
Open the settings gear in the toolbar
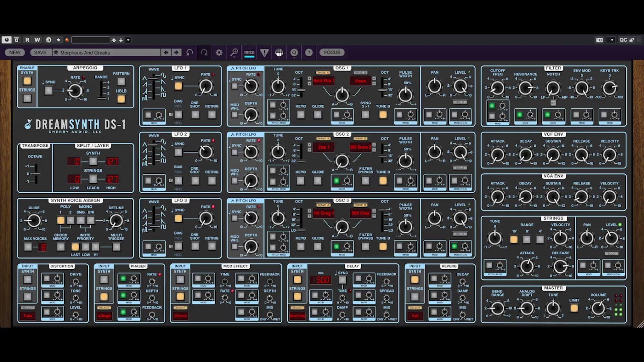[x=219, y=52]
